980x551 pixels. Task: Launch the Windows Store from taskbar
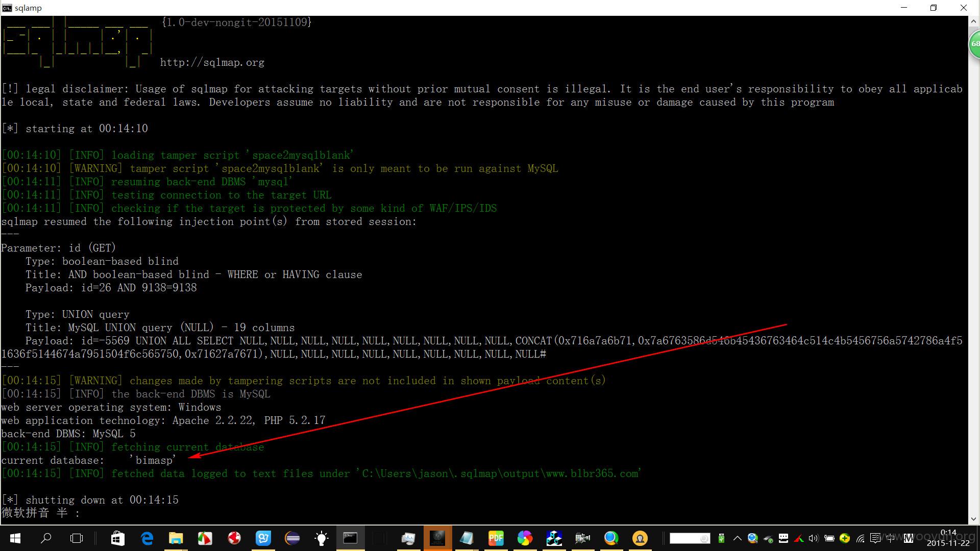pos(118,538)
